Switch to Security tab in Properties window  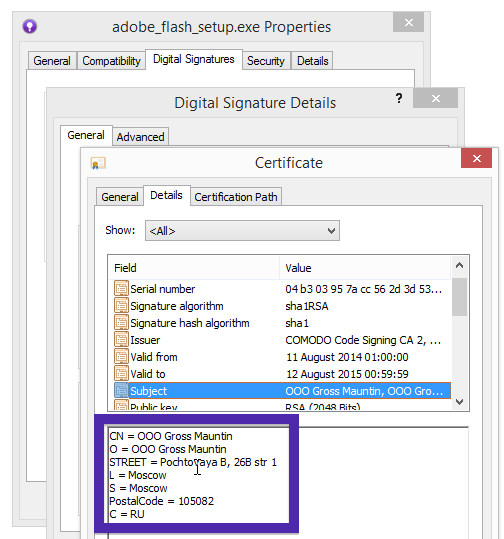(266, 61)
